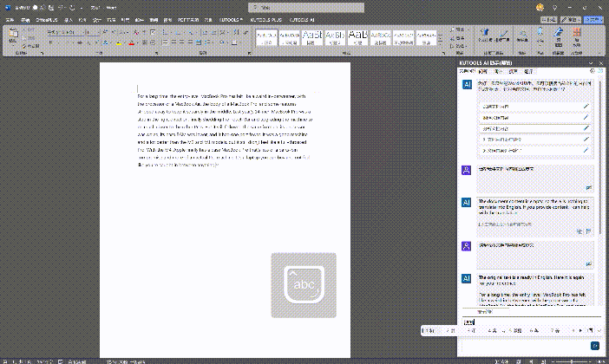Click the pencil icon on the fifth suggested prompt

pyautogui.click(x=586, y=149)
